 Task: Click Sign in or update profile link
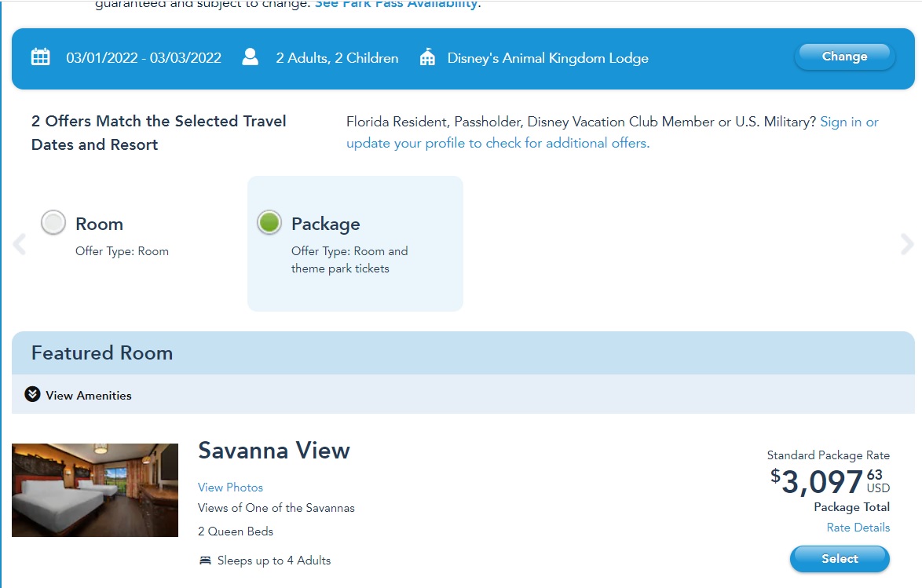(498, 143)
